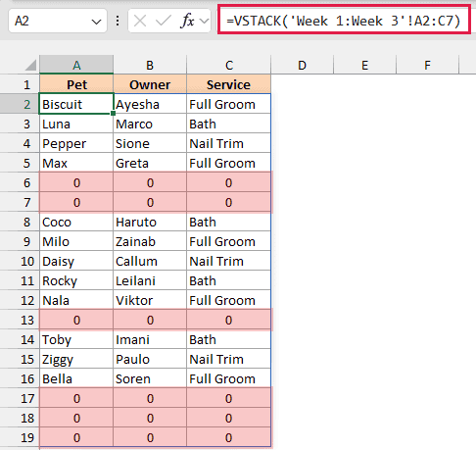Image resolution: width=476 pixels, height=450 pixels.
Task: Select the cell containing Soren
Action: click(x=150, y=378)
